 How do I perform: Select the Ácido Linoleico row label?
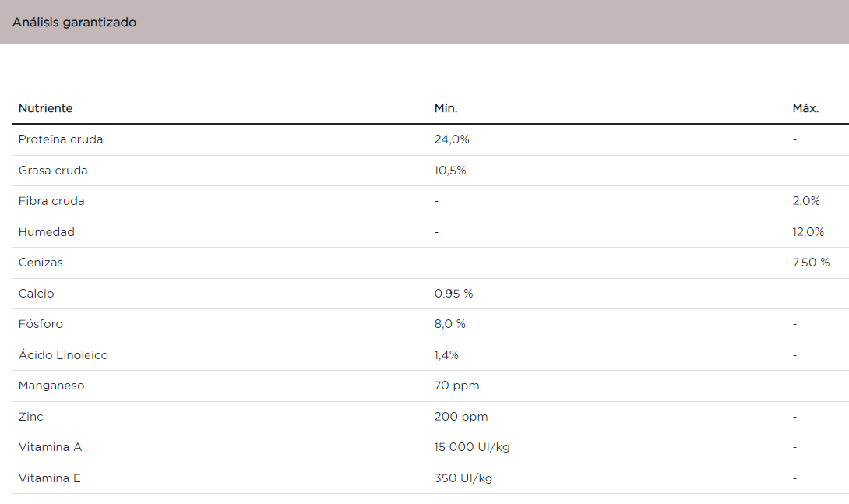pyautogui.click(x=63, y=355)
